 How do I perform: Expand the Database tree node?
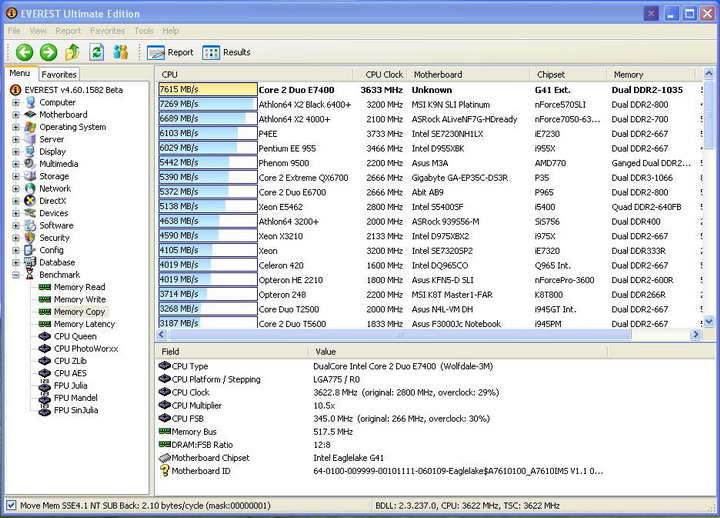point(16,262)
